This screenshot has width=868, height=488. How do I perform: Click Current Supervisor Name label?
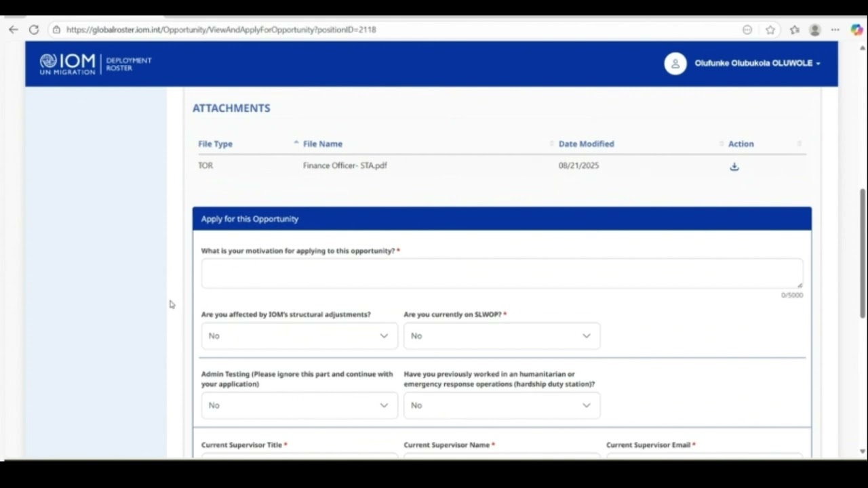tap(449, 445)
